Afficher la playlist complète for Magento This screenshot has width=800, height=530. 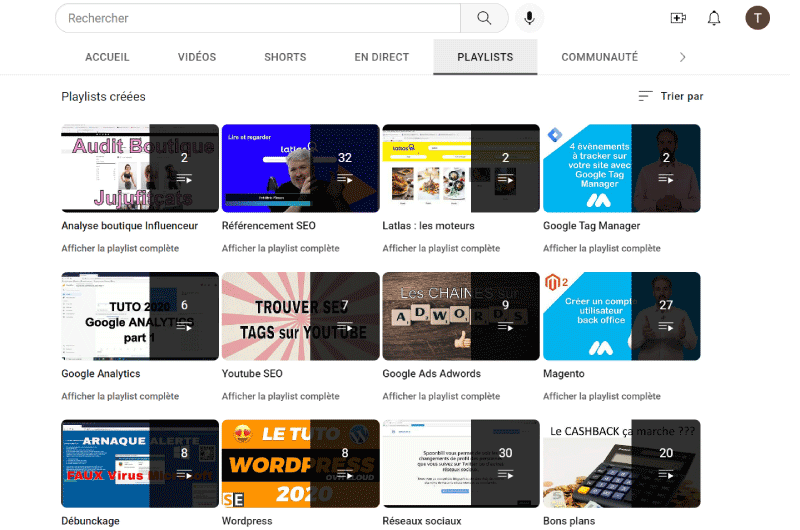(x=602, y=396)
